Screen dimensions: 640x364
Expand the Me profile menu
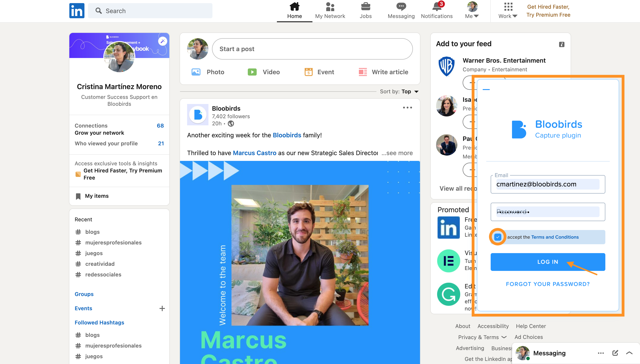click(x=472, y=11)
